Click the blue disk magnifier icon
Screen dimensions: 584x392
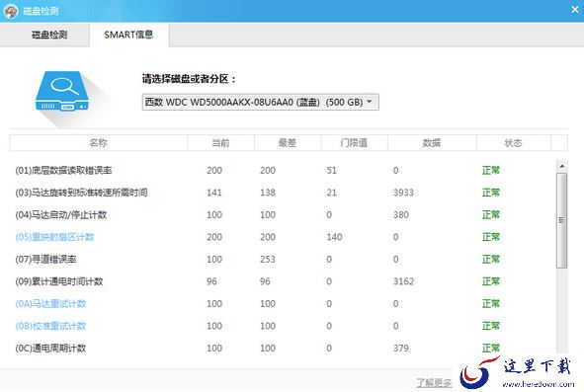click(62, 92)
